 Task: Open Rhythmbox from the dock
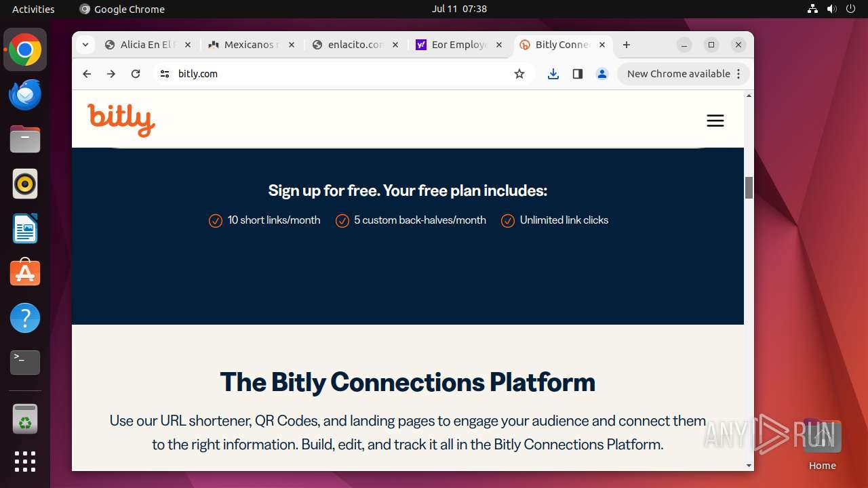[x=25, y=184]
